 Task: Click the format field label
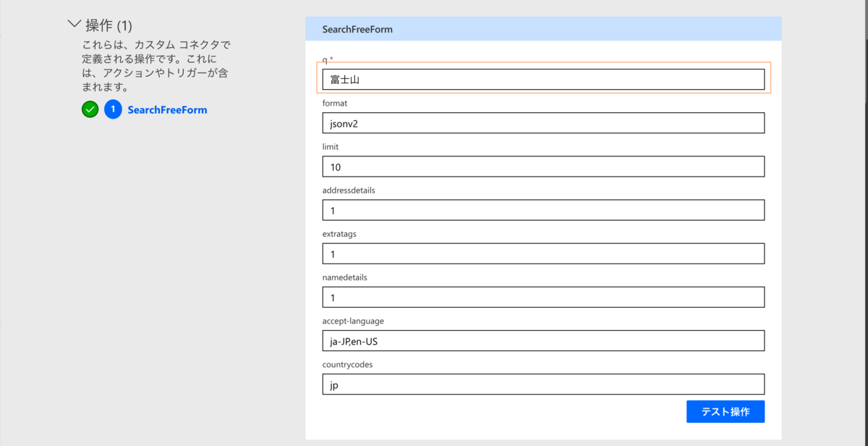335,104
